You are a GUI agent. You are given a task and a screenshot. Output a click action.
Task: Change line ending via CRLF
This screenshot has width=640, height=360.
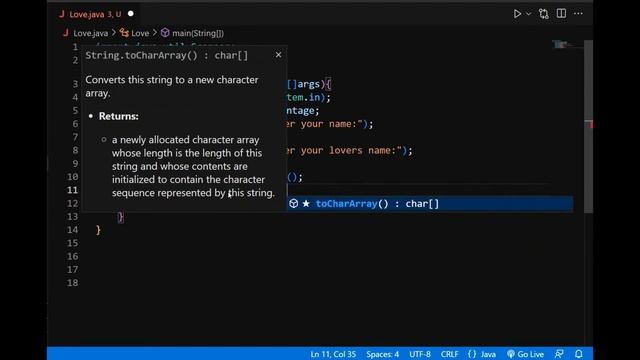[x=449, y=354]
